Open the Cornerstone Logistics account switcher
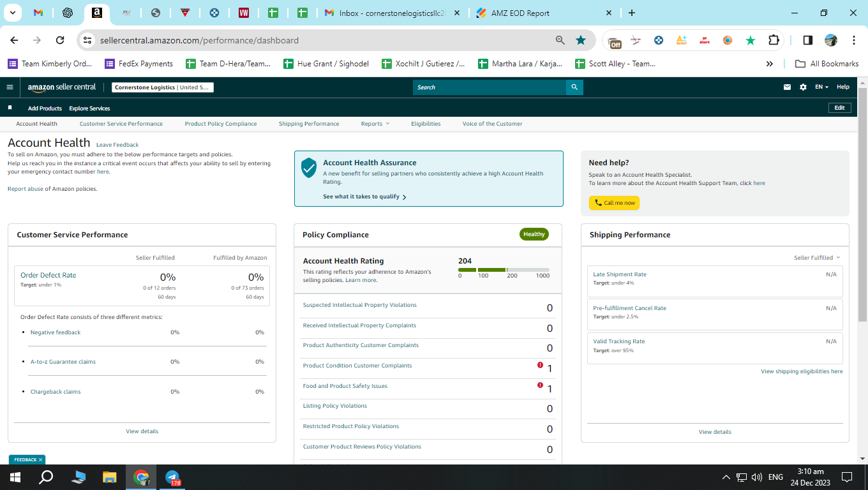Viewport: 868px width, 490px height. click(x=163, y=87)
